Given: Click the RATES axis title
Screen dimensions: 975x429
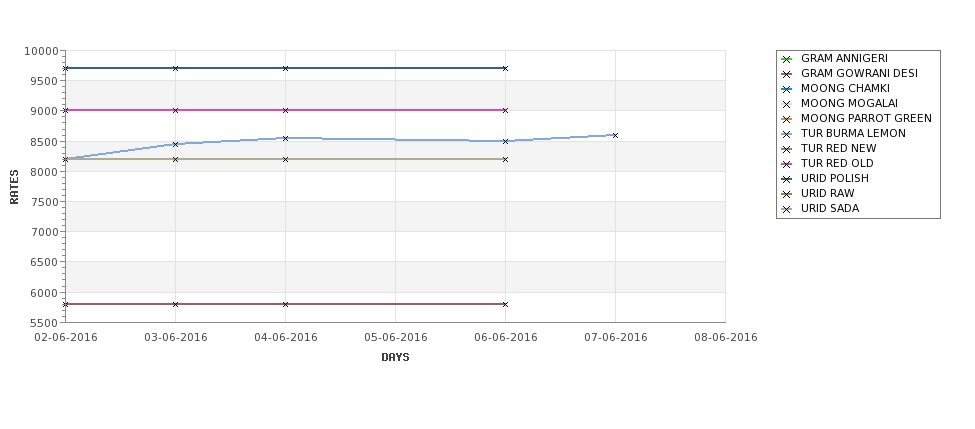Looking at the screenshot, I should click(14, 187).
